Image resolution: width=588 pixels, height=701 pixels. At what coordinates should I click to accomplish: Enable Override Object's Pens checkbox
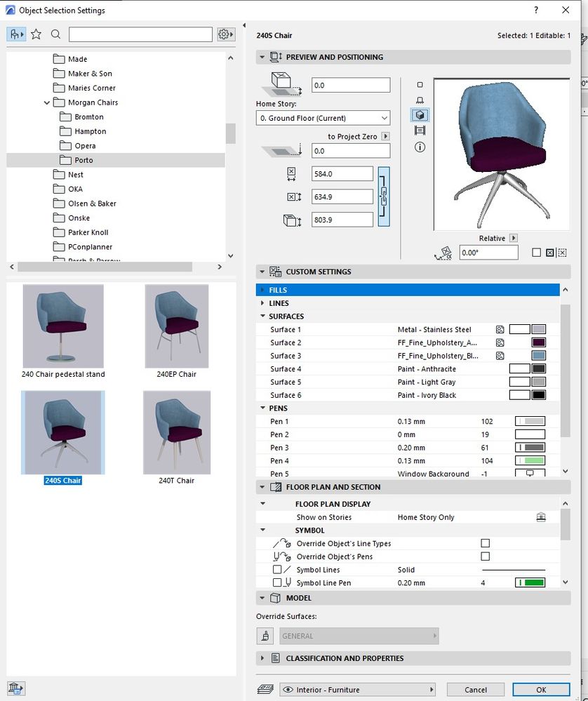[485, 556]
